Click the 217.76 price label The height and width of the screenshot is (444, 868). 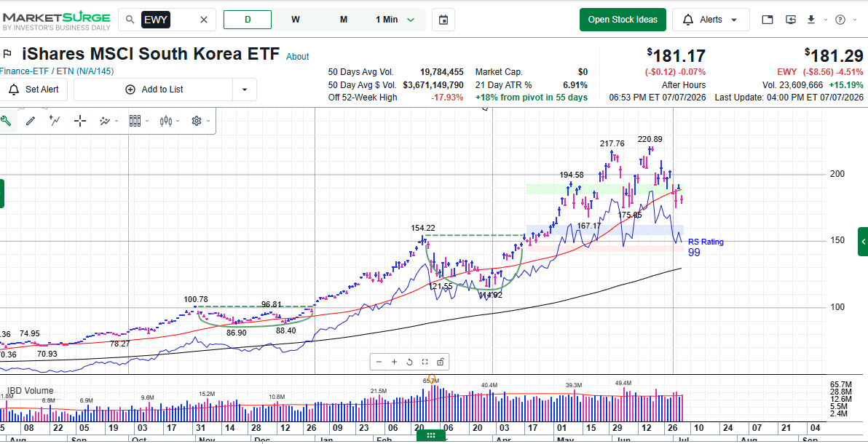[612, 143]
